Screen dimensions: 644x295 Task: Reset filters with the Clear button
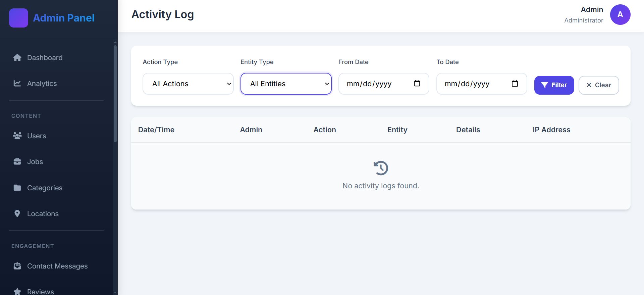(x=598, y=85)
